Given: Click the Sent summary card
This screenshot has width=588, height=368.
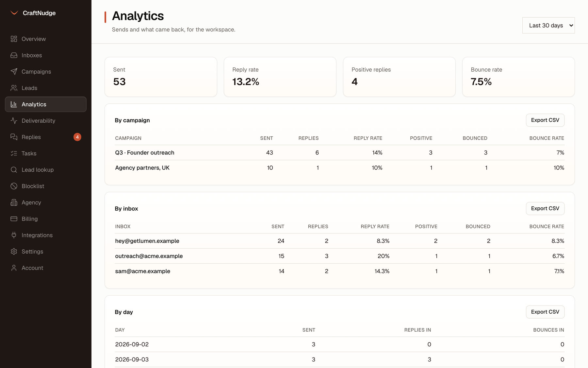Looking at the screenshot, I should (x=161, y=77).
